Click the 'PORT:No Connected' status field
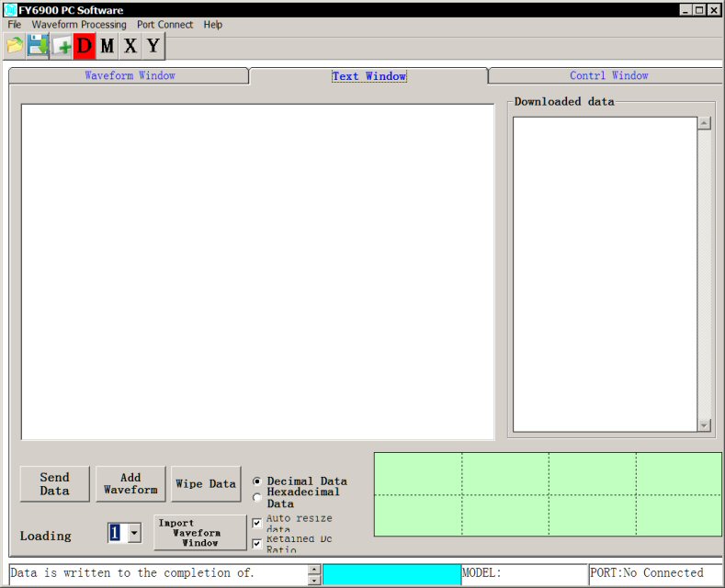 (x=655, y=574)
